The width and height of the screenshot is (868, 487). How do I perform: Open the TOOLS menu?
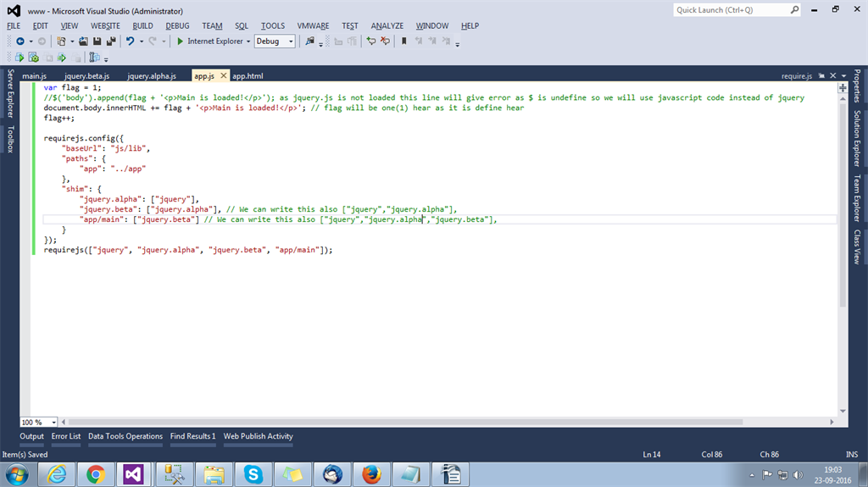tap(273, 26)
